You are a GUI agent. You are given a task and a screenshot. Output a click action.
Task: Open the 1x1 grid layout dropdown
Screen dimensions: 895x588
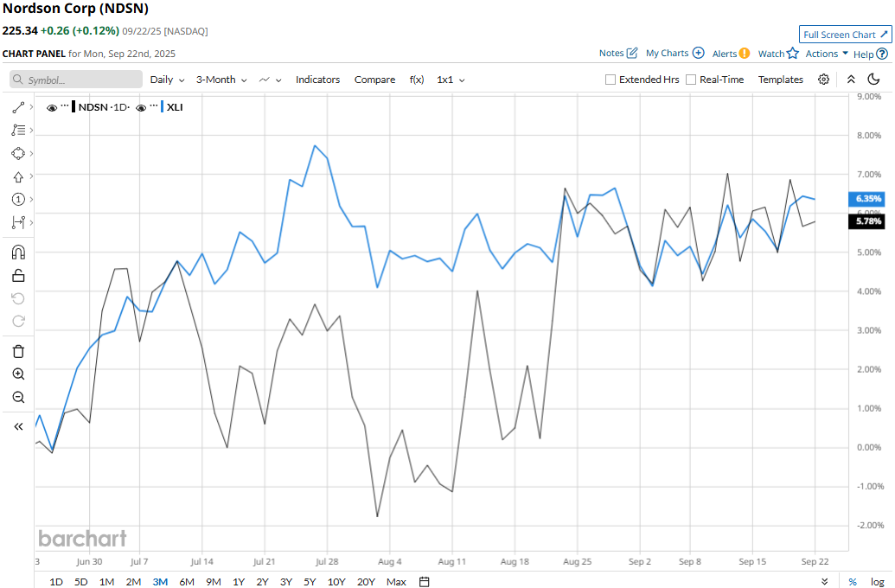451,80
